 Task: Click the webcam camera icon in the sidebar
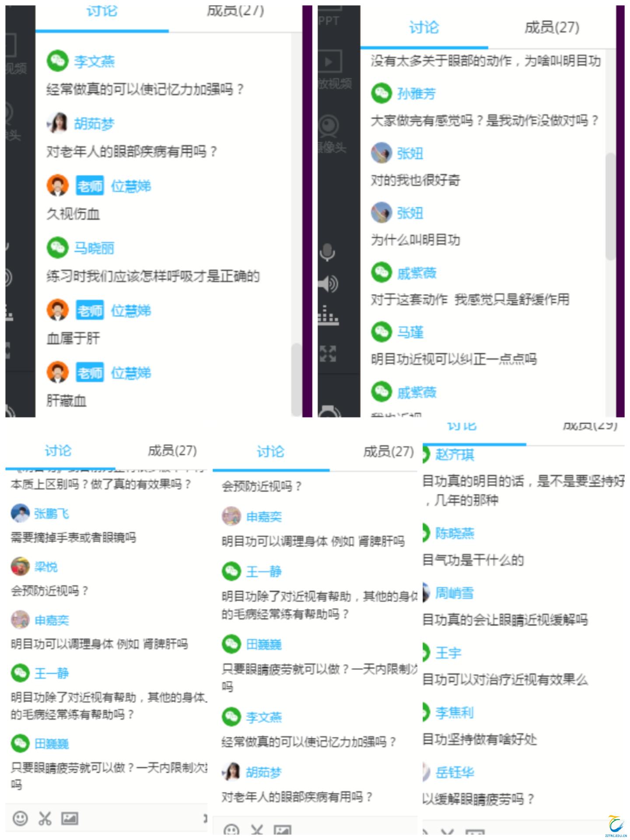pos(328,126)
